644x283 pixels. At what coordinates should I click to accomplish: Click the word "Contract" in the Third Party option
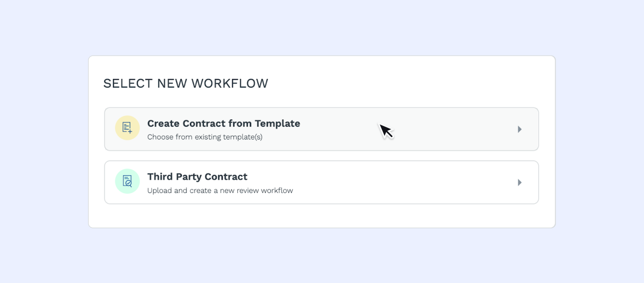coord(226,177)
